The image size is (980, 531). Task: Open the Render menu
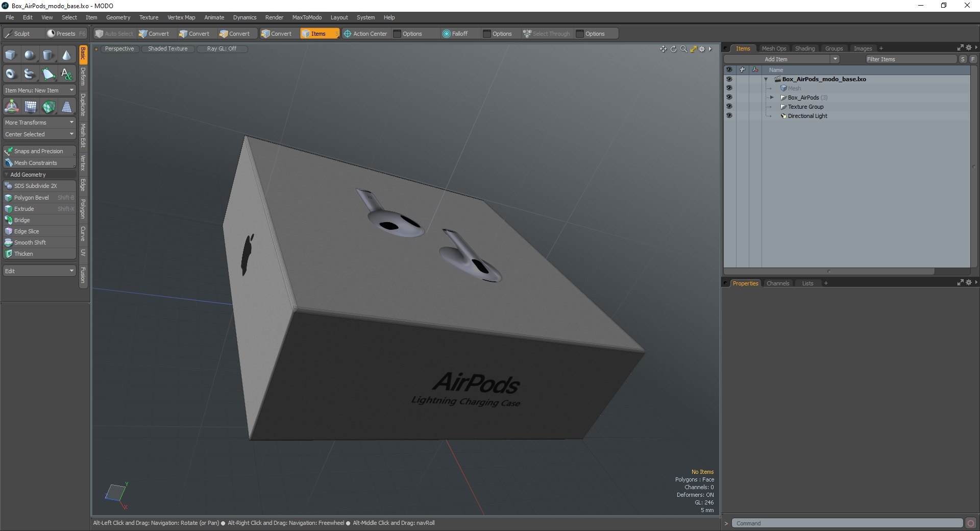(x=274, y=17)
